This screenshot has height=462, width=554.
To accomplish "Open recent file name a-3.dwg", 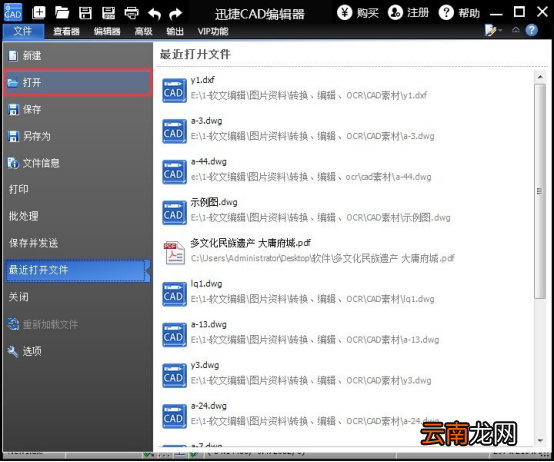I will [x=207, y=121].
